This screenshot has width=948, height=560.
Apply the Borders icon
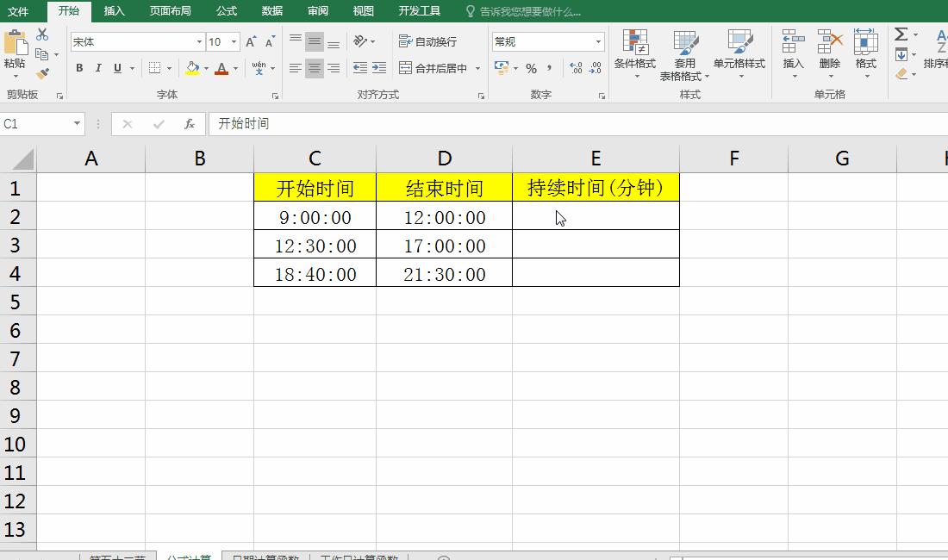(155, 68)
